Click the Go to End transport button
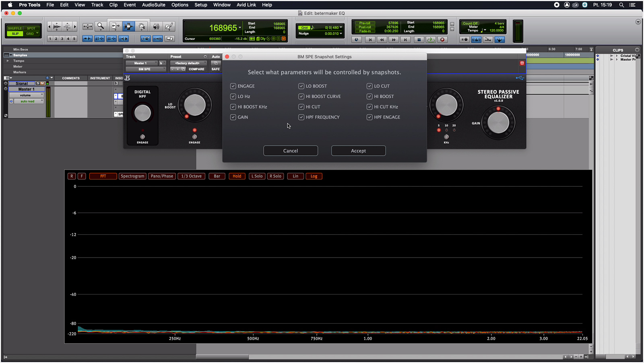The image size is (644, 363). pos(406,39)
